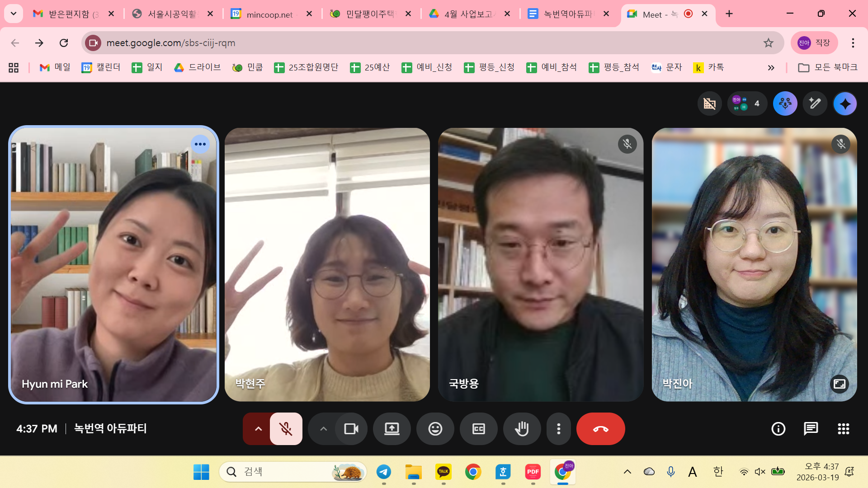Toggle the camera button in Meet
868x488 pixels.
(351, 429)
